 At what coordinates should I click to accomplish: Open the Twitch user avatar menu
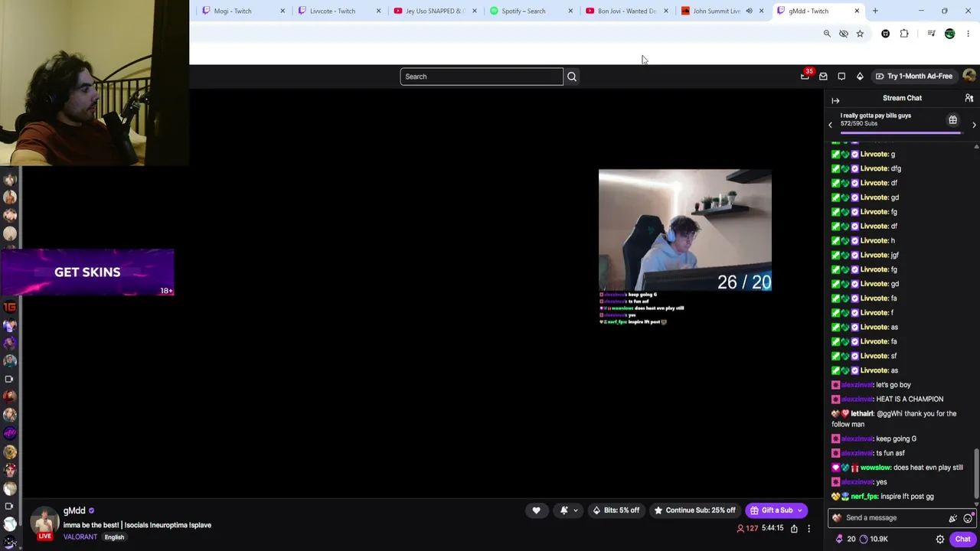click(x=969, y=76)
